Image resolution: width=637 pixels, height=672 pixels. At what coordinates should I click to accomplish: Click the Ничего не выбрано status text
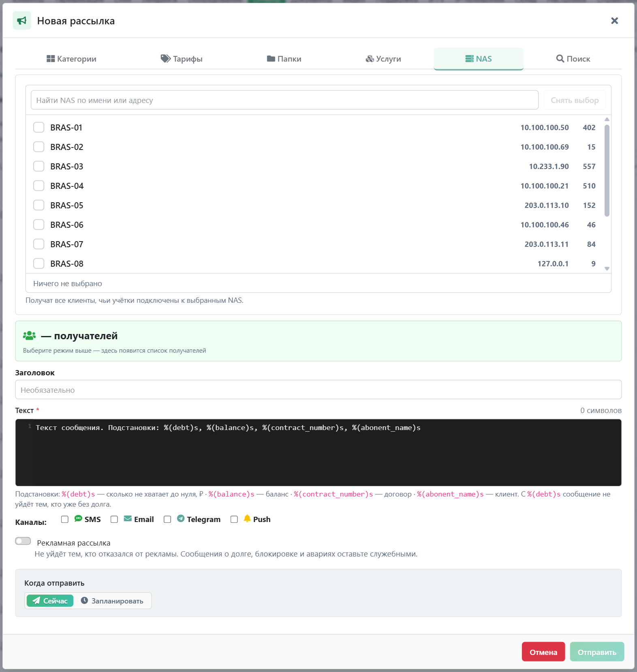(x=68, y=284)
